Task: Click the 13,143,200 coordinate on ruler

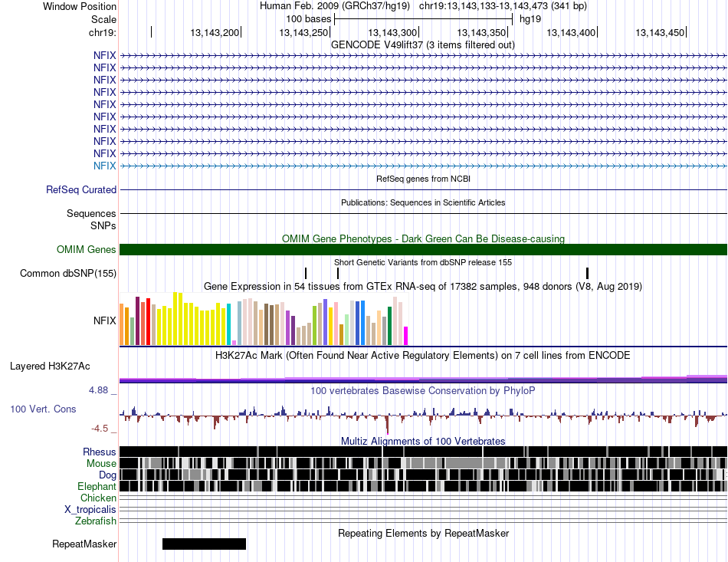Action: (x=215, y=32)
